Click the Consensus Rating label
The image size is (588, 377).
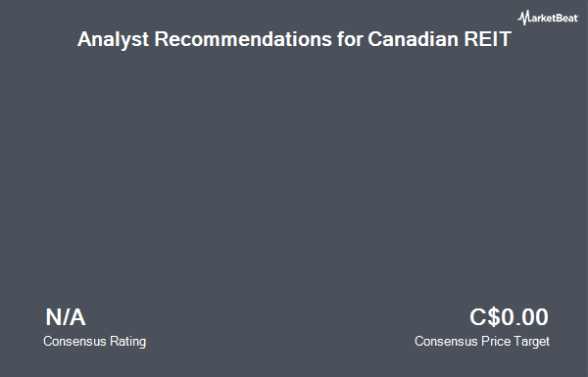pos(94,342)
